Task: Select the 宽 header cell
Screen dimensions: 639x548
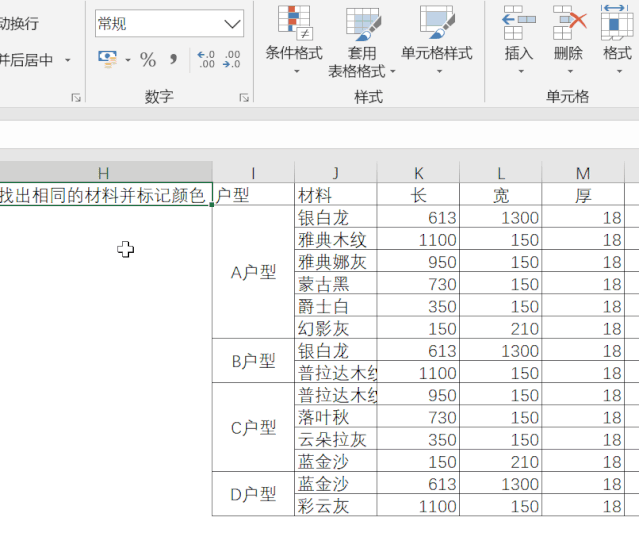Action: tap(501, 194)
